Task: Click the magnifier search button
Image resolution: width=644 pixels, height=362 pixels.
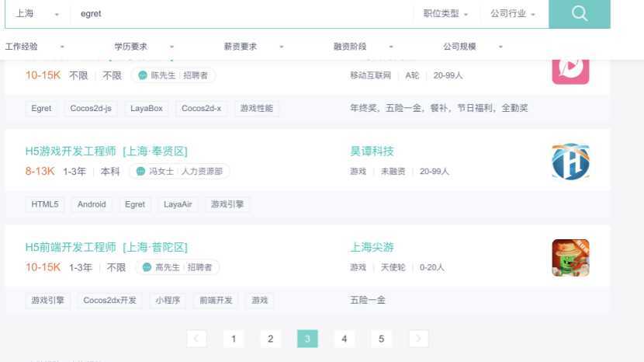Action: [579, 13]
